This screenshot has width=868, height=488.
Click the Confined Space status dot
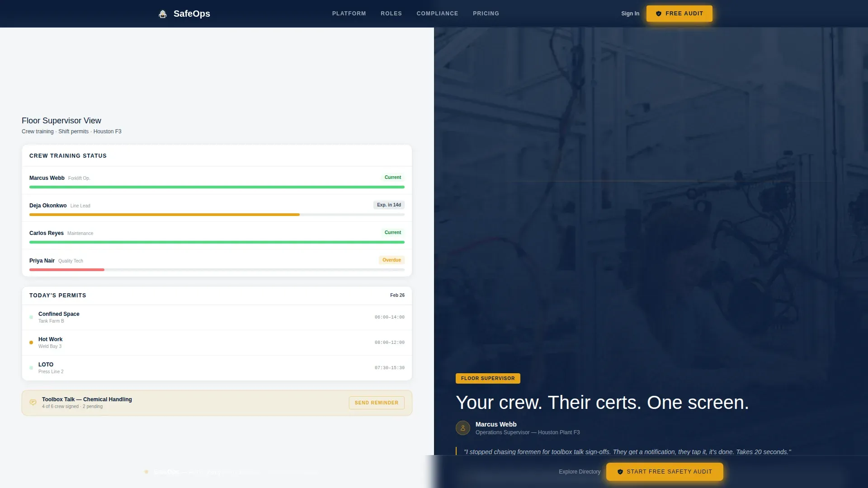coord(31,317)
